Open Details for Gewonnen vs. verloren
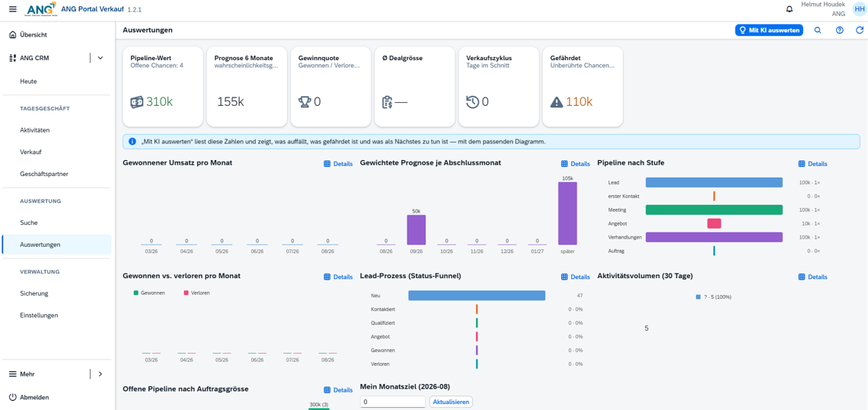This screenshot has width=868, height=410. [x=337, y=277]
